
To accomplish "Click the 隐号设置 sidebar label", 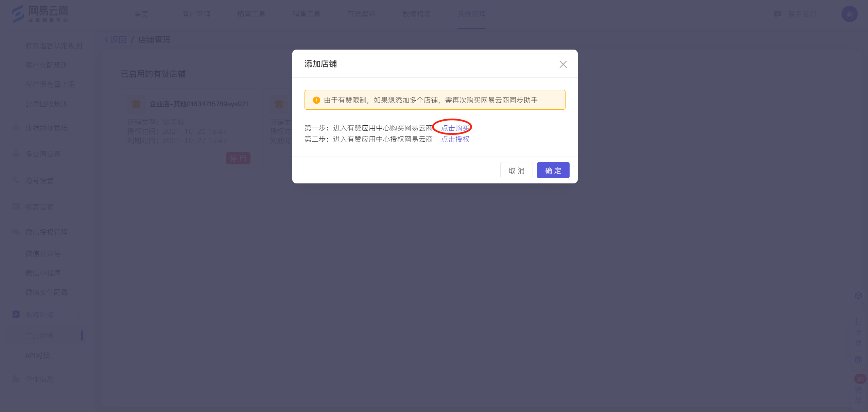I will click(x=39, y=180).
